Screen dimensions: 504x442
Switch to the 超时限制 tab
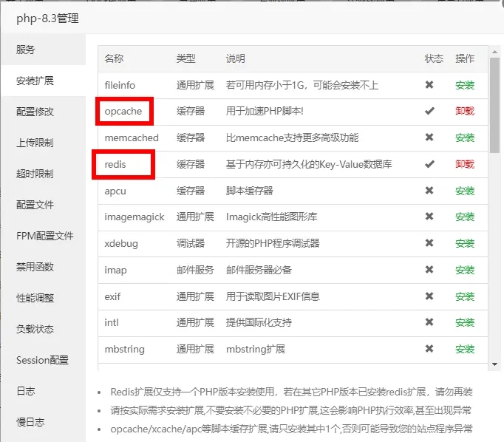[44, 174]
